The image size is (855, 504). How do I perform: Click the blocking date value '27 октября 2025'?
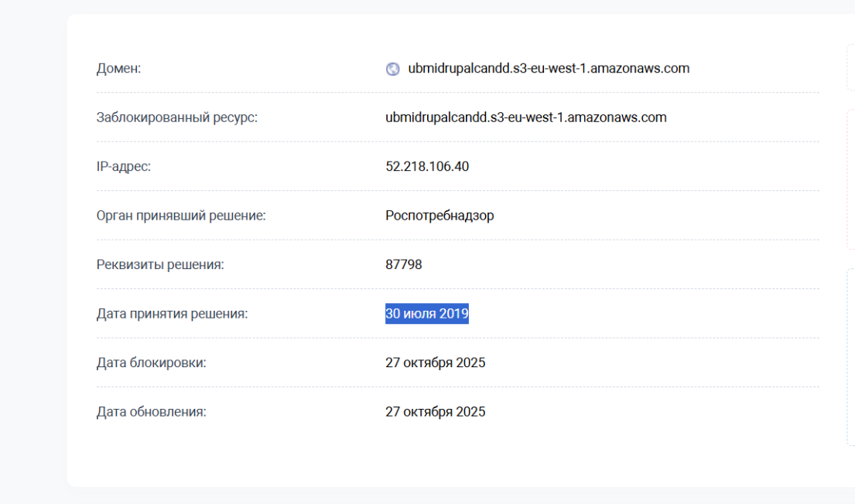pyautogui.click(x=436, y=363)
